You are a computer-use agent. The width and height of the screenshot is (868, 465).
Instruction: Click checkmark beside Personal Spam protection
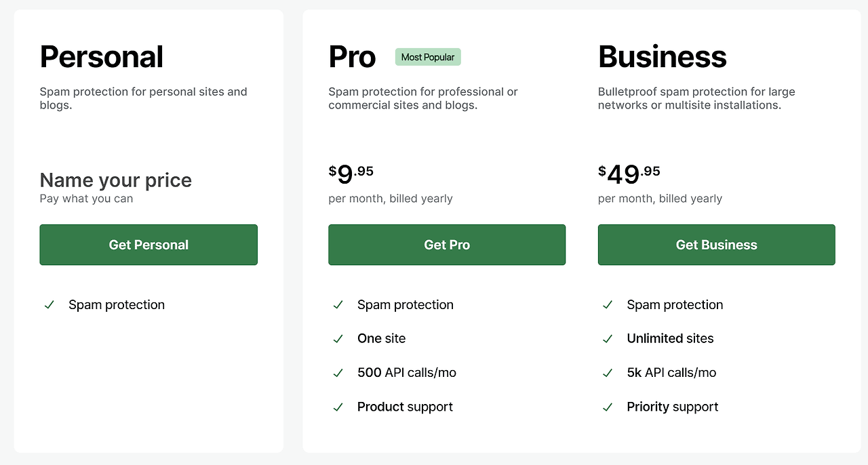(x=50, y=305)
